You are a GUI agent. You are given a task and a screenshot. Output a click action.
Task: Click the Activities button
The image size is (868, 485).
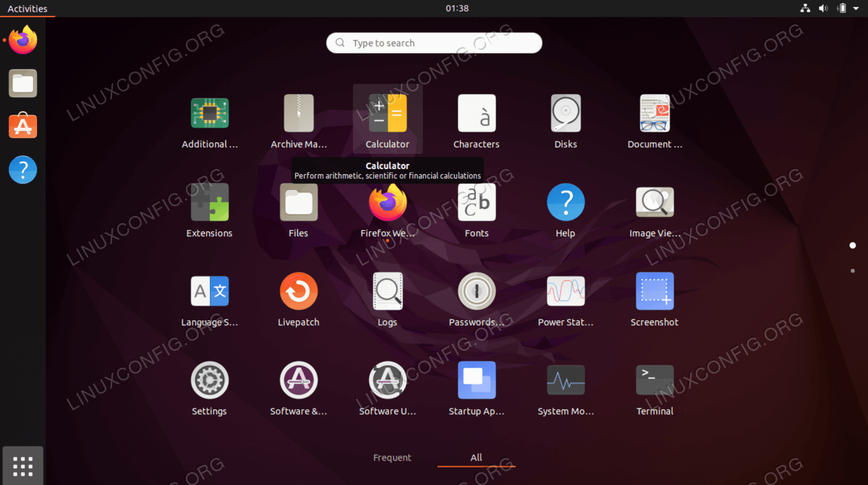[27, 9]
